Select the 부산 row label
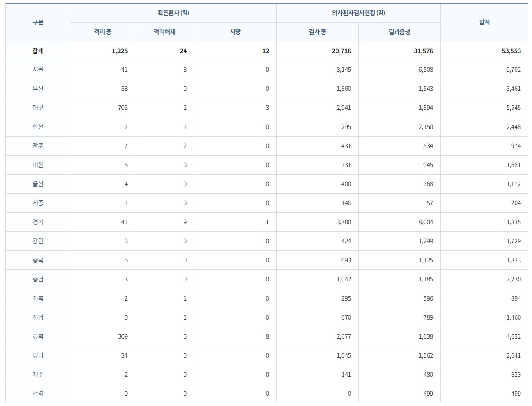This screenshot has height=406, width=532. (x=38, y=89)
